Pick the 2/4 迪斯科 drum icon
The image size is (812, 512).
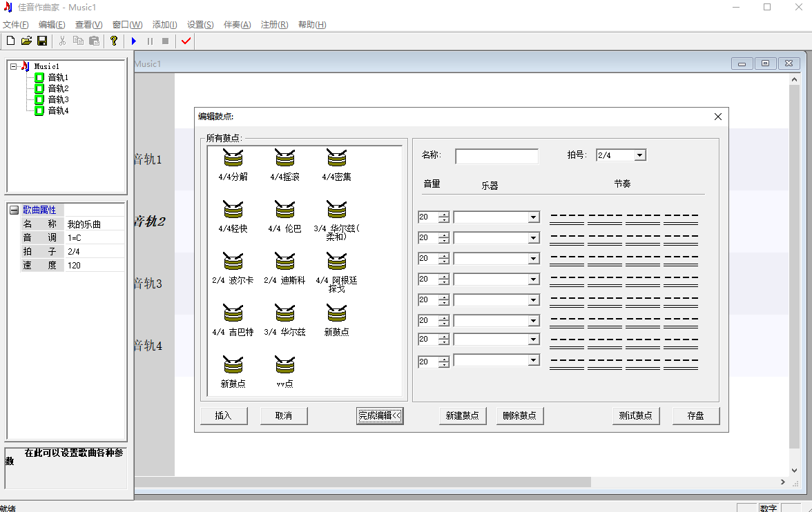tap(284, 261)
